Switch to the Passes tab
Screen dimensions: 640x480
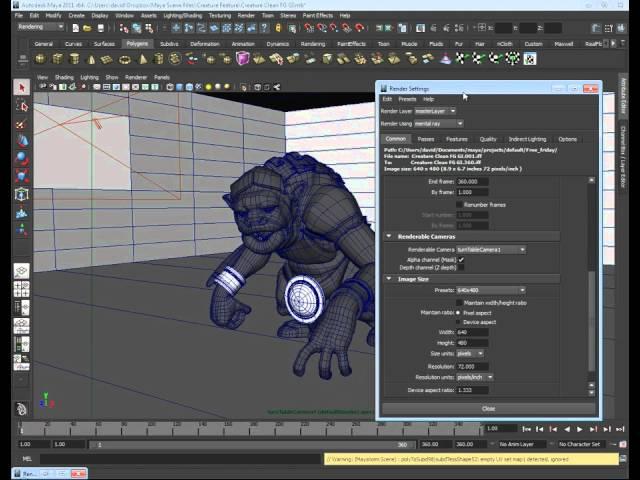tap(426, 139)
